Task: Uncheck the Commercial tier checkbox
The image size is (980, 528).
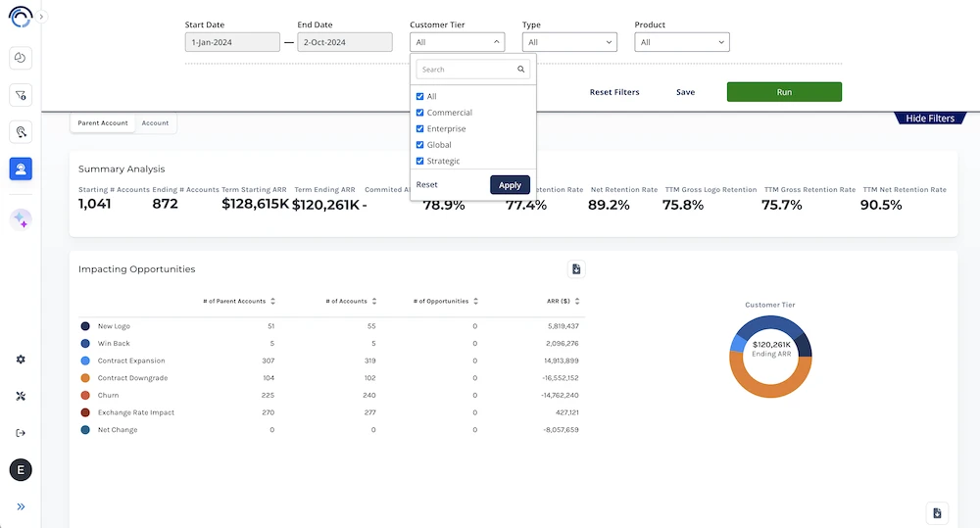Action: coord(420,113)
